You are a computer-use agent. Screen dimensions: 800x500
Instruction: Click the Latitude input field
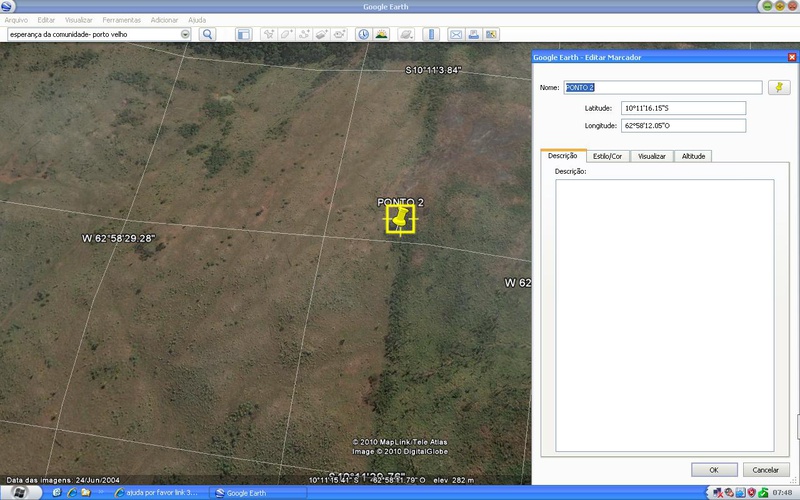pyautogui.click(x=684, y=108)
